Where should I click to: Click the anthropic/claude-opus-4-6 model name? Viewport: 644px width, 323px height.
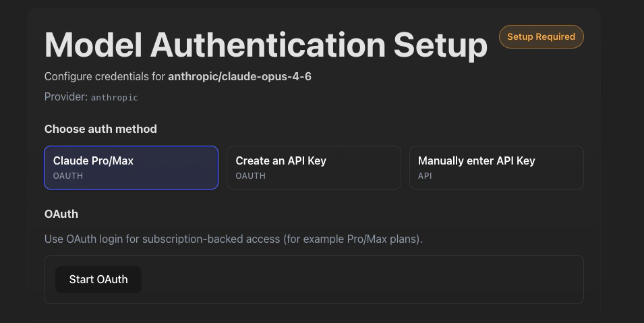click(239, 77)
